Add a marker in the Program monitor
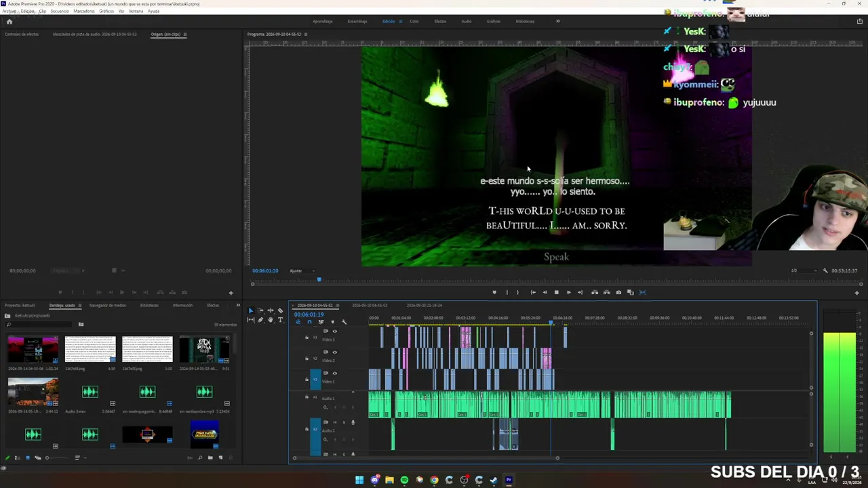Screen dimensions: 868x488 pos(494,292)
